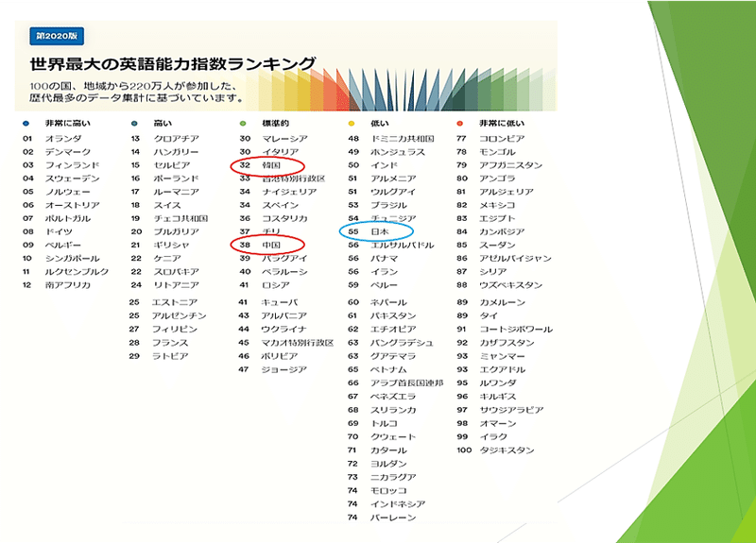Click the title 世界最大の英語能力指数ランキング
This screenshot has height=543, width=756.
[x=173, y=64]
